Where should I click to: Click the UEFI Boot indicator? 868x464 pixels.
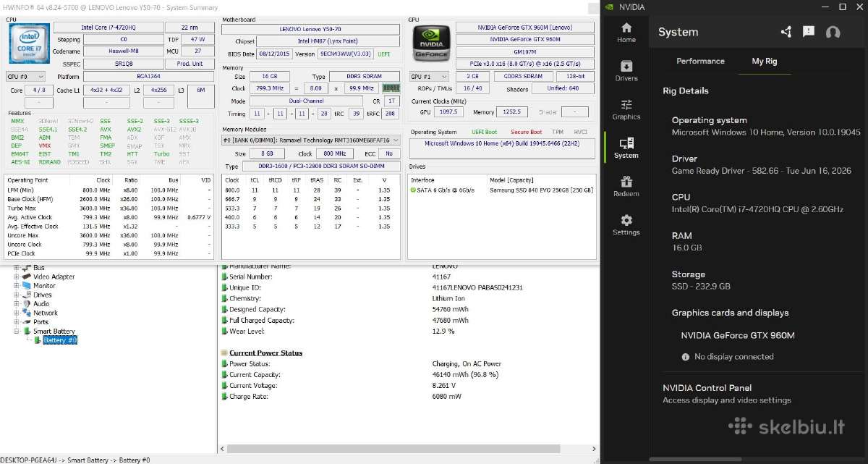coord(485,132)
